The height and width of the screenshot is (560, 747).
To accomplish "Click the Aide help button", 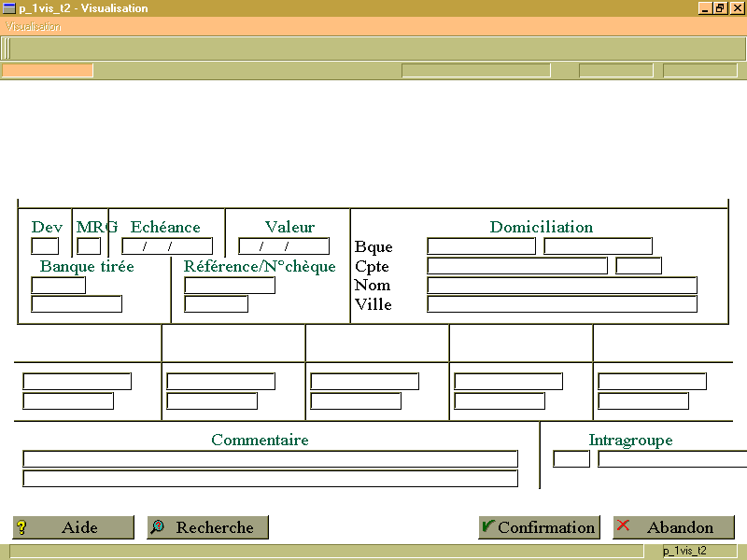I will pyautogui.click(x=74, y=527).
